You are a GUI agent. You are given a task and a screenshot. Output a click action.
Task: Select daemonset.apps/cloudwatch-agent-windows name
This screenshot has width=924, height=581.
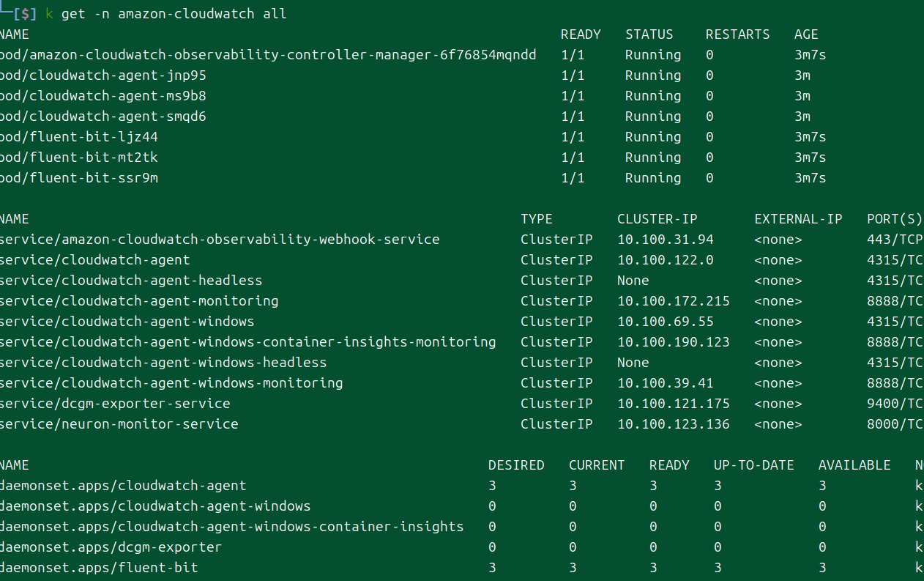point(155,506)
